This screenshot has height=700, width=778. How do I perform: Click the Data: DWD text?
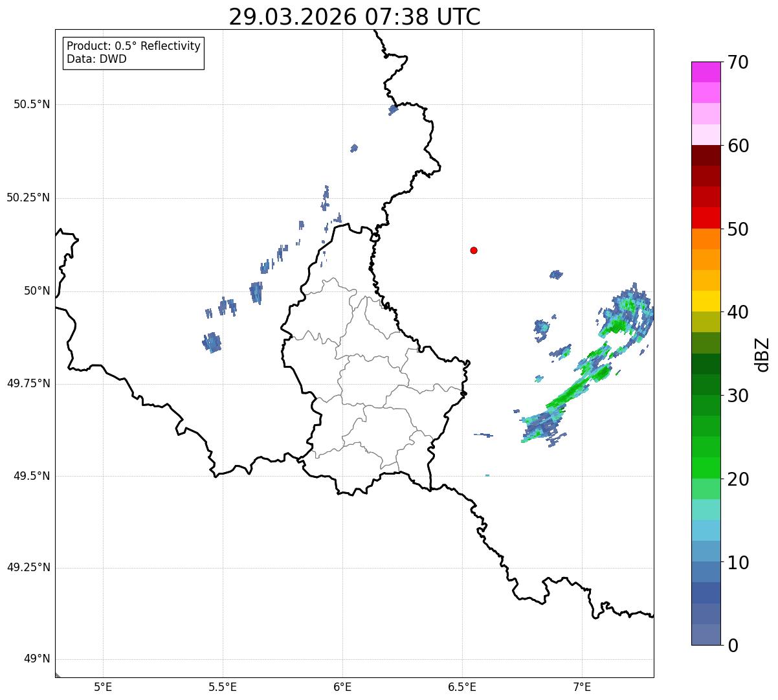(96, 60)
